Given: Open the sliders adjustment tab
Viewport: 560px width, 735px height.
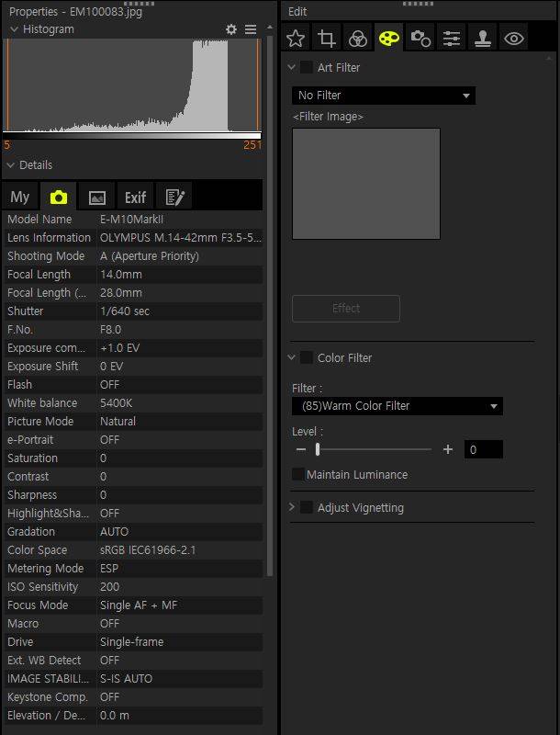Looking at the screenshot, I should (x=452, y=39).
